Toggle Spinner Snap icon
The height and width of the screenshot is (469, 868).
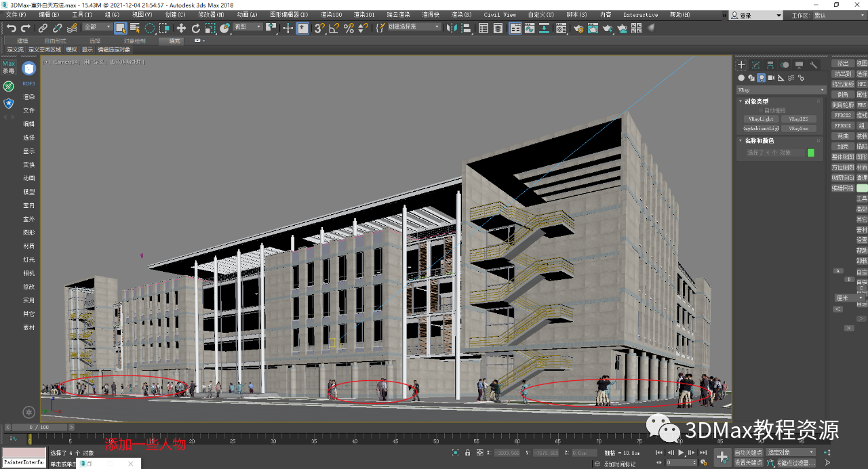pyautogui.click(x=363, y=28)
